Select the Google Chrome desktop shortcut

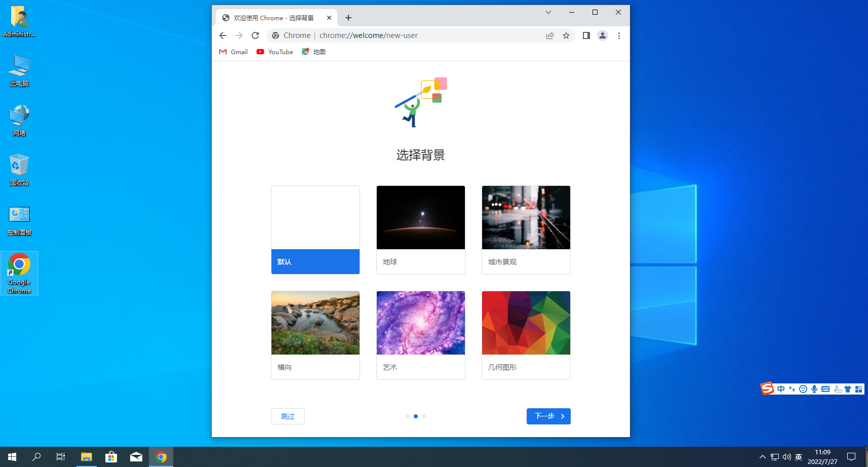coord(19,274)
